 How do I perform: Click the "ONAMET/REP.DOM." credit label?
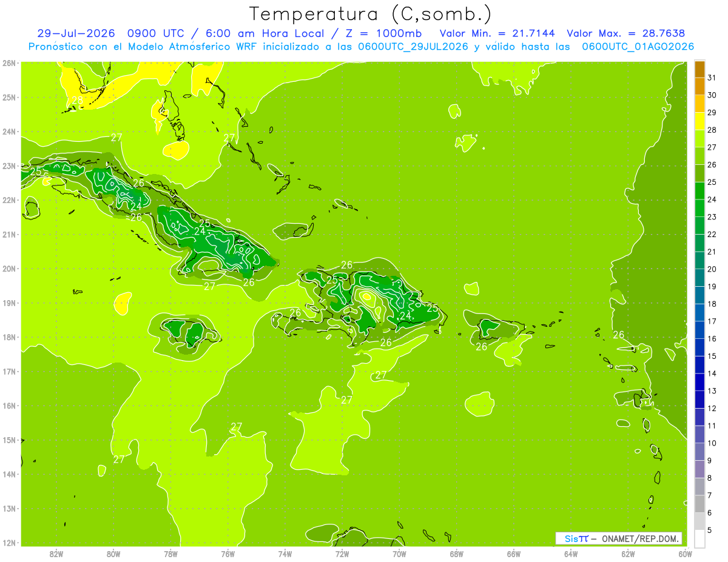coord(641,538)
